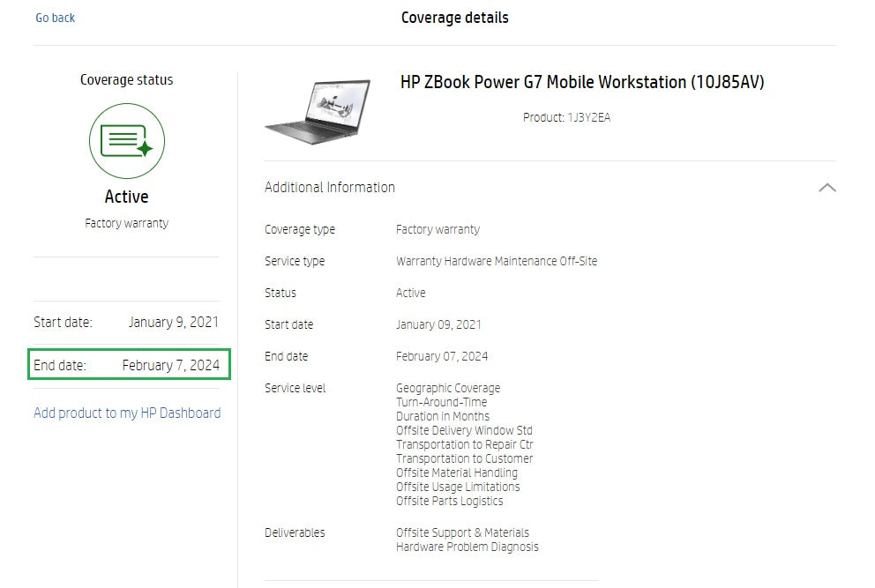Click the Additional Information heading

330,188
